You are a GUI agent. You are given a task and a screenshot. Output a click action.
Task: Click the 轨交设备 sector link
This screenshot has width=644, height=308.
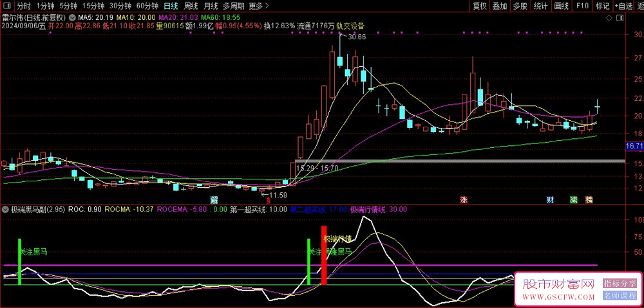coord(350,26)
